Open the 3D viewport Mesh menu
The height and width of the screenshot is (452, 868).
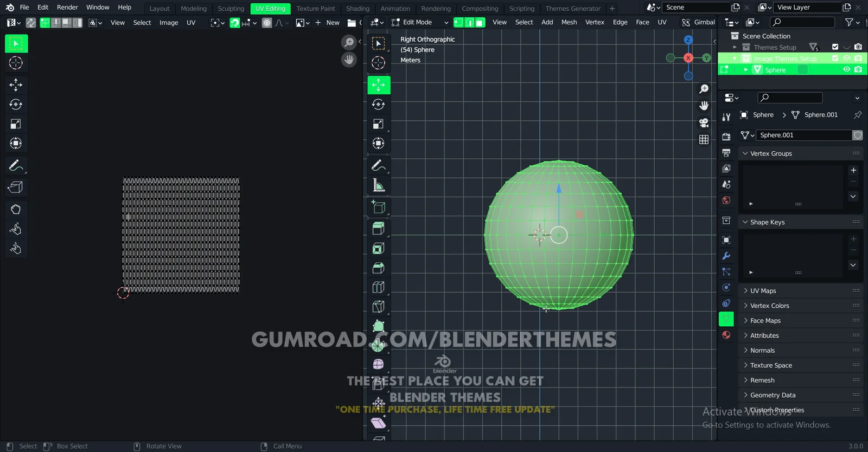point(569,22)
